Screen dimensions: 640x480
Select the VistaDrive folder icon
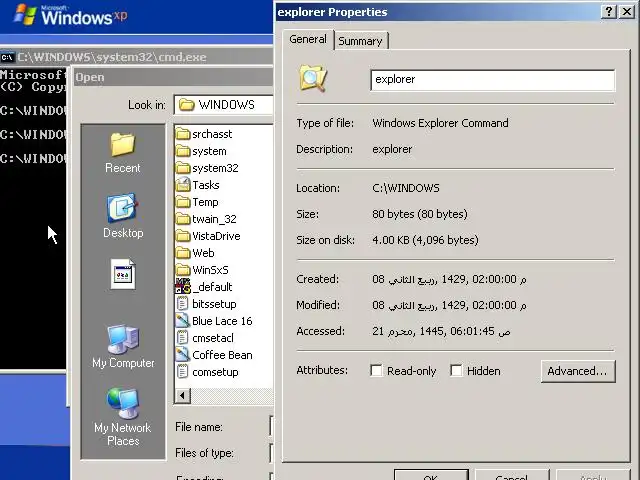click(x=183, y=236)
